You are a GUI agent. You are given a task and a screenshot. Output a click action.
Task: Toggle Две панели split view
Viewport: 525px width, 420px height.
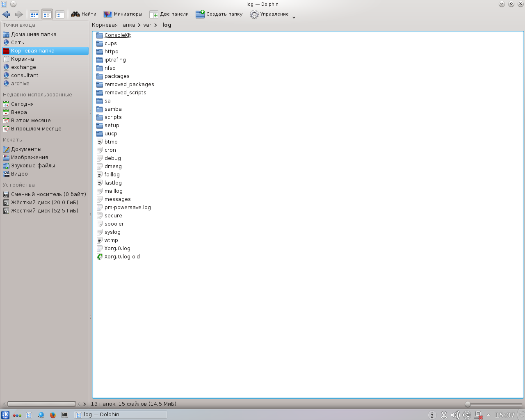(169, 14)
